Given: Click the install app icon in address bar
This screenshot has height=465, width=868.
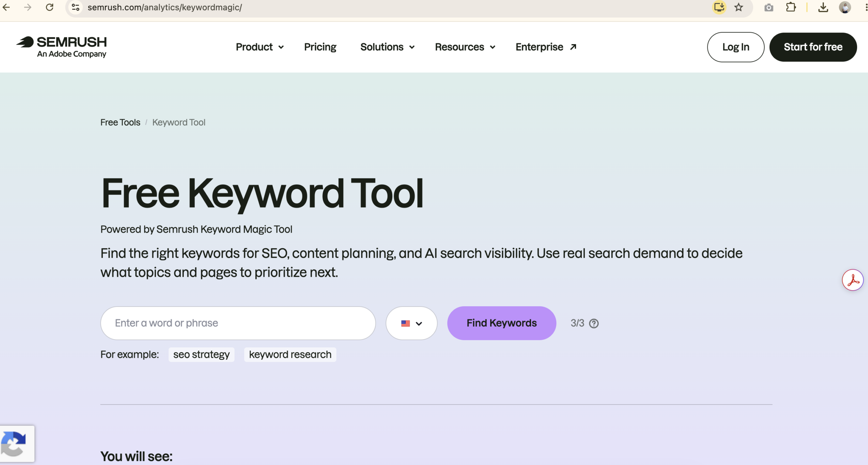Looking at the screenshot, I should (x=719, y=7).
